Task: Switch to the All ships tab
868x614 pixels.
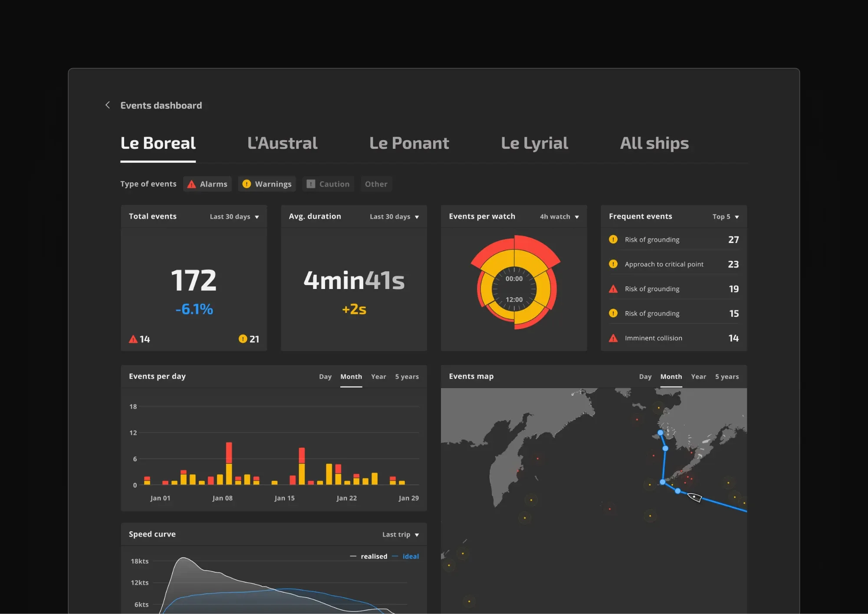Action: pos(654,143)
